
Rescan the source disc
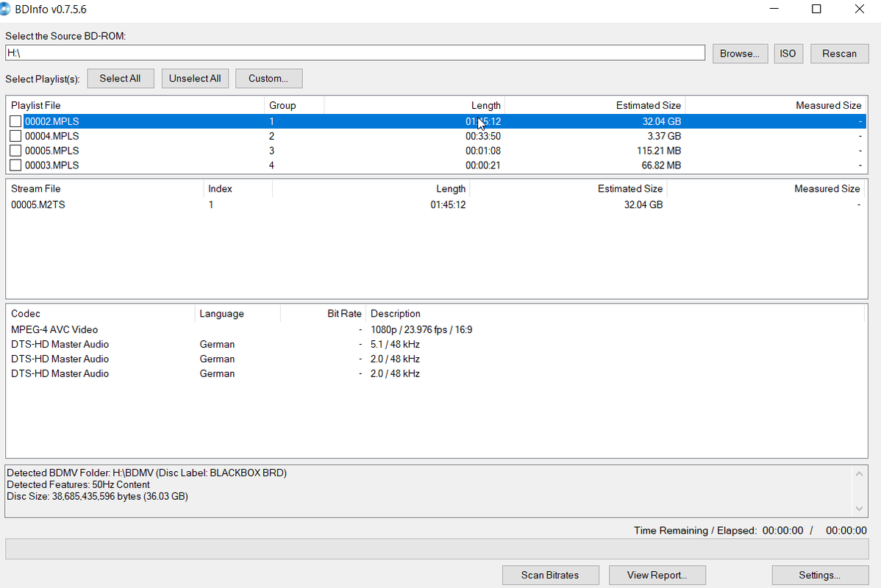839,54
